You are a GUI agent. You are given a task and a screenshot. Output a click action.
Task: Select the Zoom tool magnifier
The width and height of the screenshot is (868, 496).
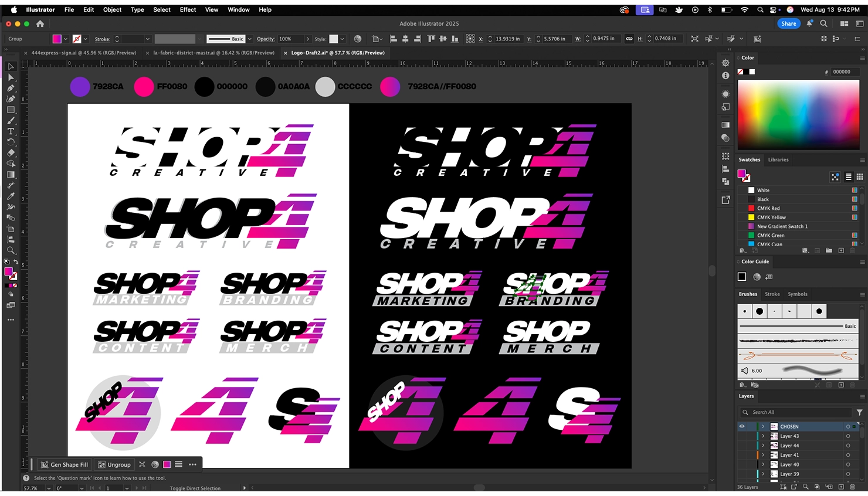tap(11, 250)
